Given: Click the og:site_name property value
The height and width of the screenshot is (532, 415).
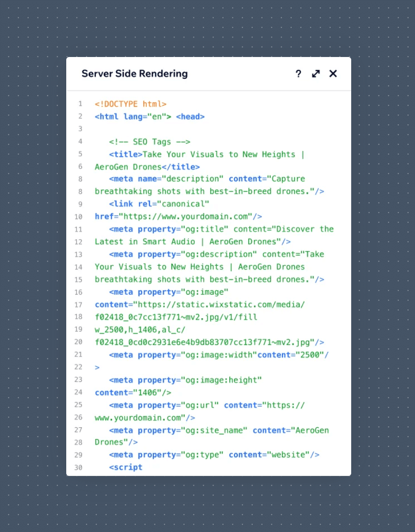Looking at the screenshot, I should pyautogui.click(x=214, y=431).
